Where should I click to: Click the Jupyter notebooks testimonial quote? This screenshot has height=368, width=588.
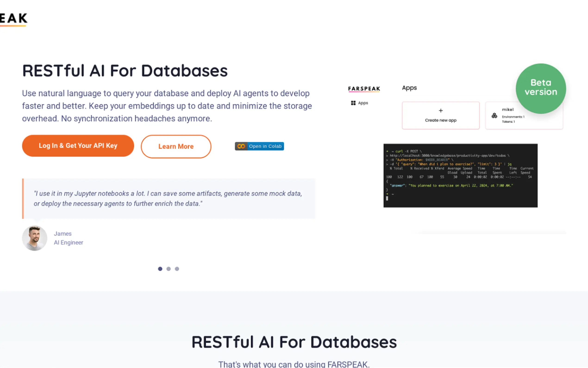(168, 199)
